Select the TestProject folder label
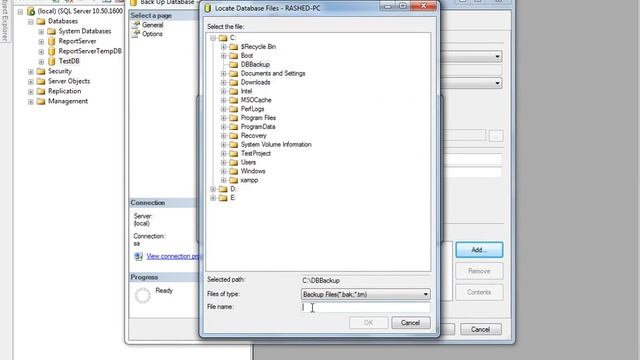Image resolution: width=640 pixels, height=360 pixels. coord(256,153)
